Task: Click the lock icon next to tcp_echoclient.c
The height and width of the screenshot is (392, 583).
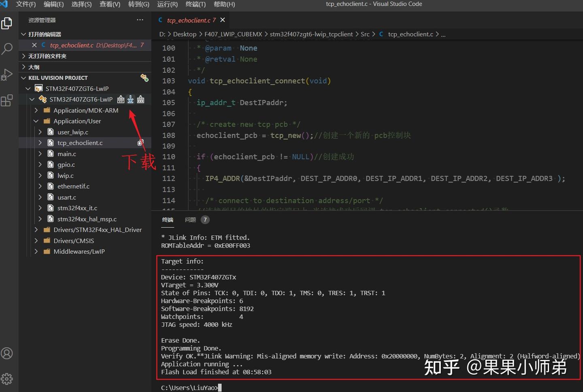Action: 140,143
